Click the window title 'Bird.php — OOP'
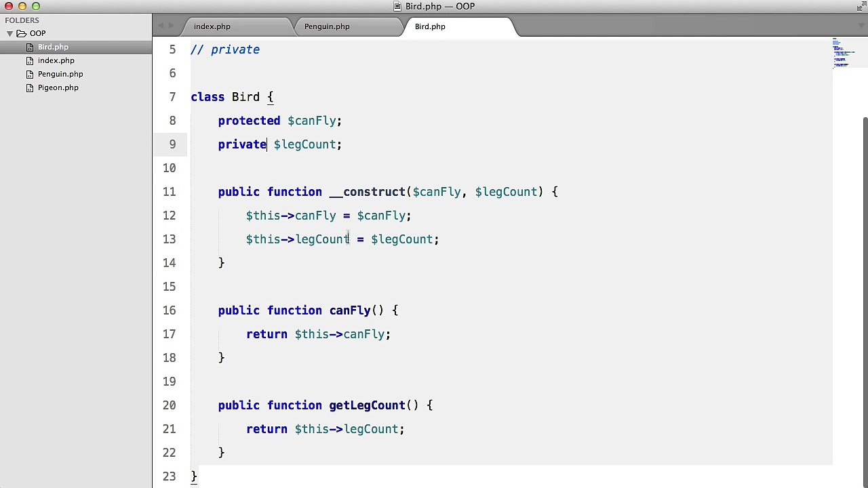 (x=440, y=6)
